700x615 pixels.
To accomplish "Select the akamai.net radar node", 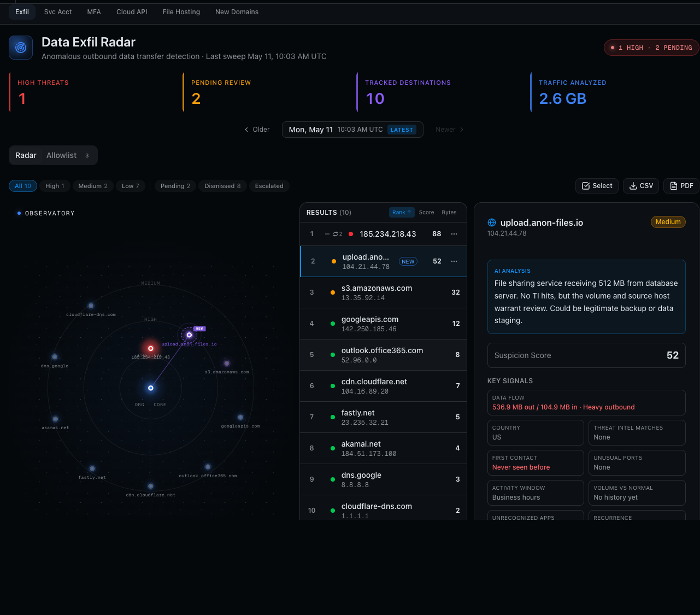I will [x=55, y=419].
